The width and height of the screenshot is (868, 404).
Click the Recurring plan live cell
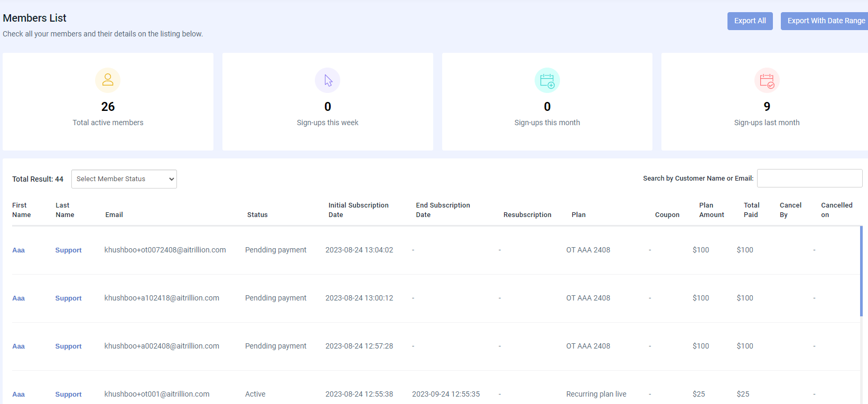point(596,394)
